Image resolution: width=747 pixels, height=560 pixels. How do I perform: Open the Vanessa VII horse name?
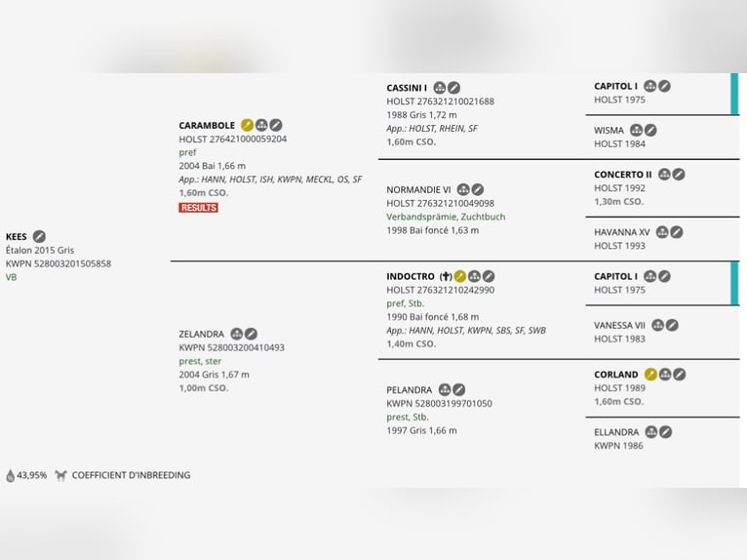(619, 325)
